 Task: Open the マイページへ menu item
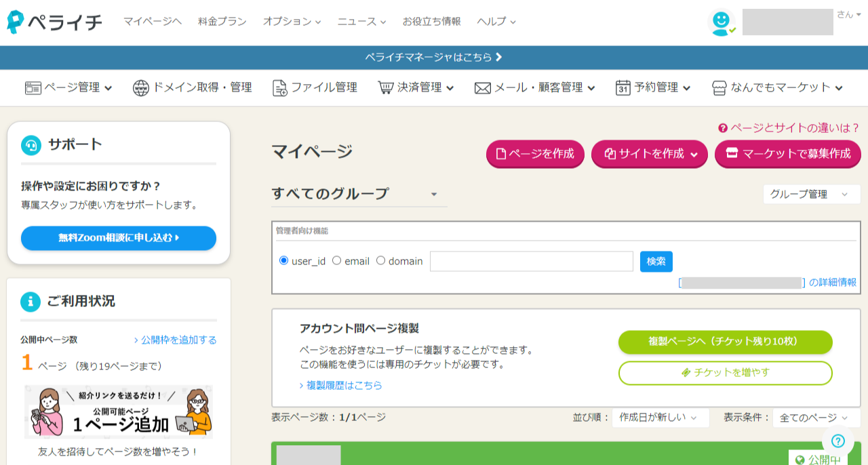153,22
